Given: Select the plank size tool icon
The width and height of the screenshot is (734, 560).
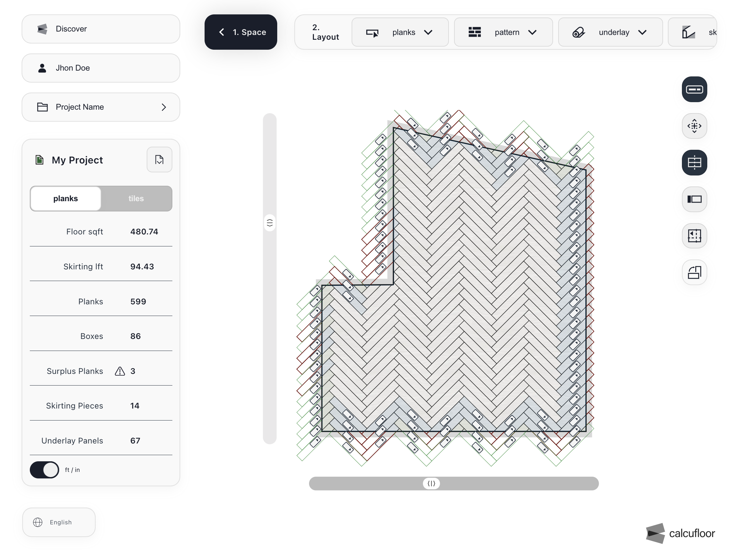Looking at the screenshot, I should pos(695,89).
